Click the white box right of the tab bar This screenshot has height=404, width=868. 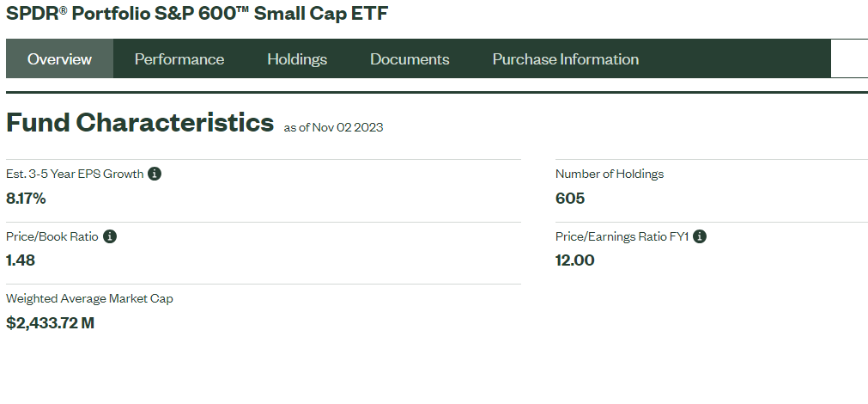click(x=849, y=58)
